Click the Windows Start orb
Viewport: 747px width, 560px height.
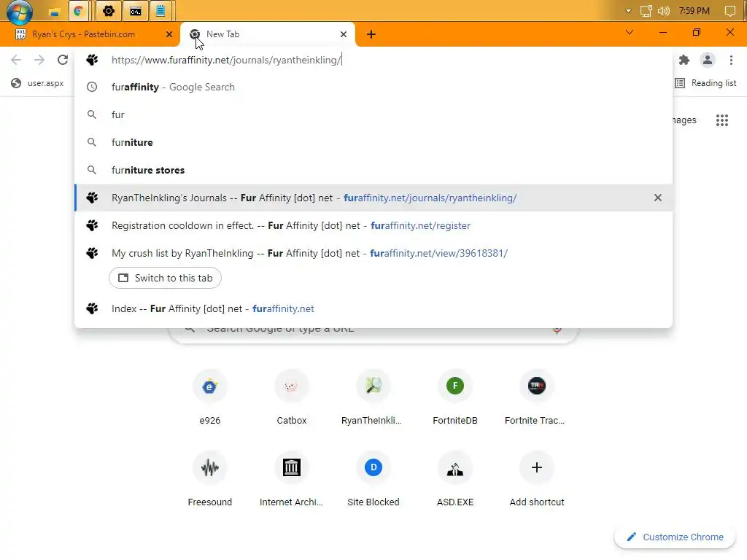[x=19, y=12]
